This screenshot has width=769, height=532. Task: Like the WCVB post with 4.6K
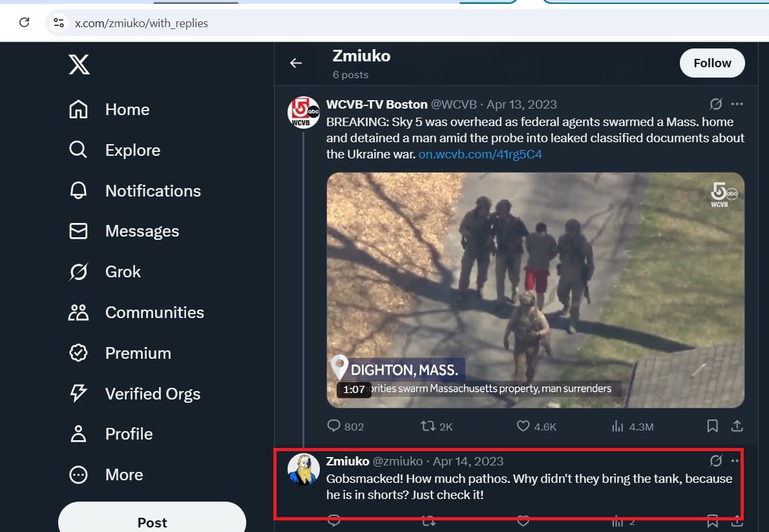click(x=536, y=426)
